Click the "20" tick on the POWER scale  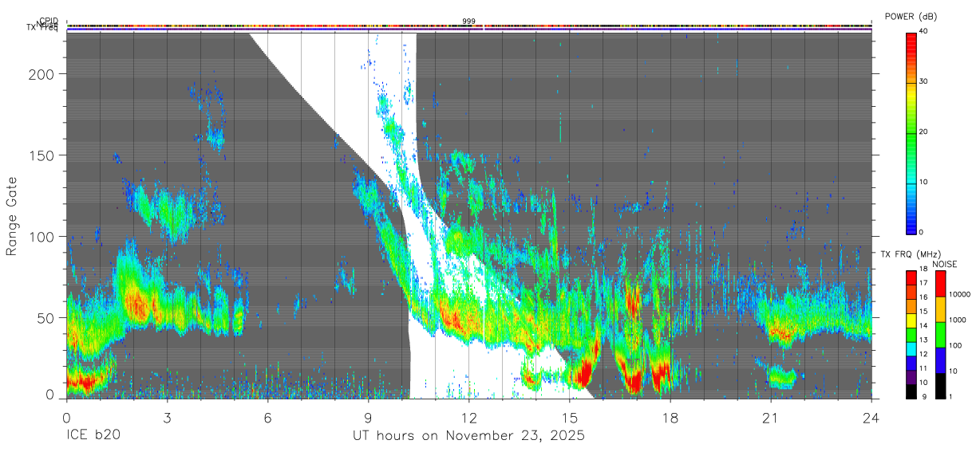pos(924,132)
